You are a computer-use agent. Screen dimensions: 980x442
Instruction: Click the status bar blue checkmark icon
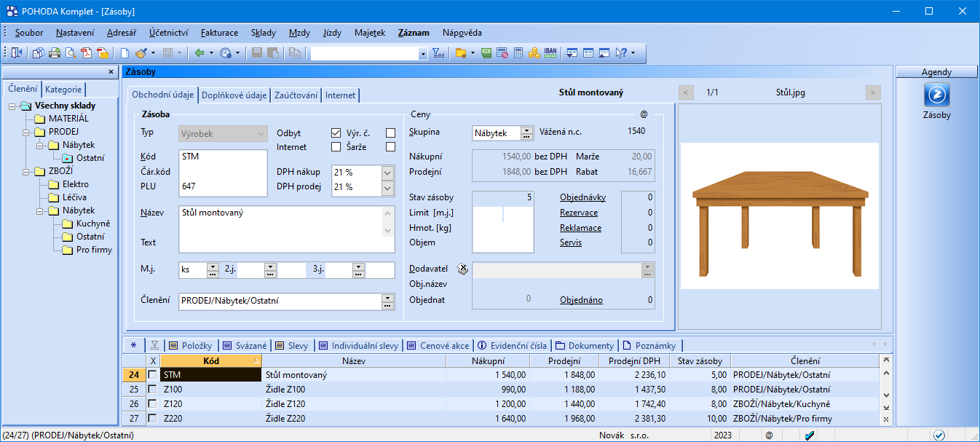(939, 435)
